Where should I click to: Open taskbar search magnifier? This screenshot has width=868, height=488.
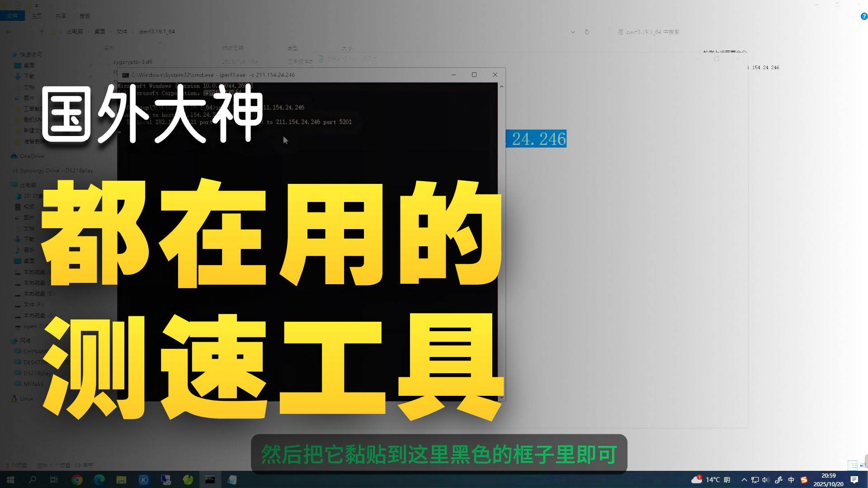point(33,479)
